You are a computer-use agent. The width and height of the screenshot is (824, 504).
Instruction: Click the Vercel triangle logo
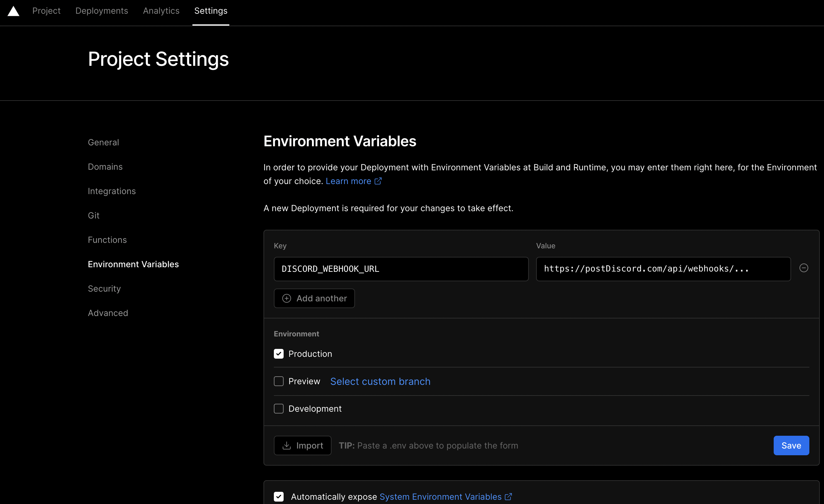(x=13, y=11)
